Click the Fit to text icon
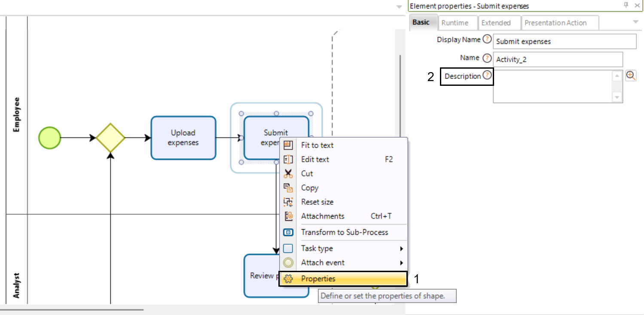Viewport: 644px width, 315px height. (x=288, y=145)
